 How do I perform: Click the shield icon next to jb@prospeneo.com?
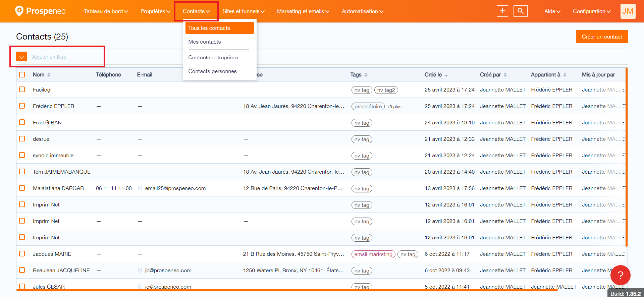point(140,270)
